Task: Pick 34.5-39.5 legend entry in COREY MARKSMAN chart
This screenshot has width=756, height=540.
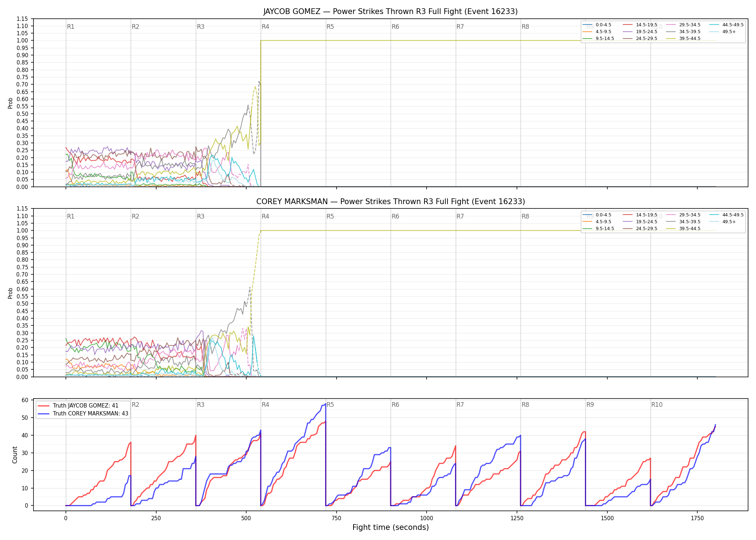Action: 683,222
